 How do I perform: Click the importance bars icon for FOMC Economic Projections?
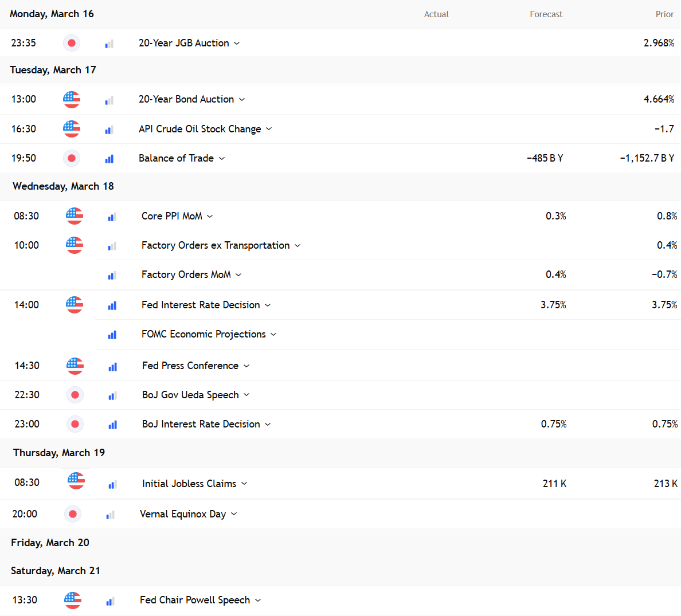tap(112, 335)
